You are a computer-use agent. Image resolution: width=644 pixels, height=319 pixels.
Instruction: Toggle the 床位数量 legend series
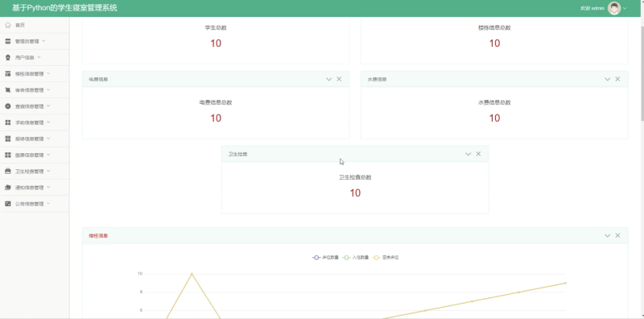(325, 258)
